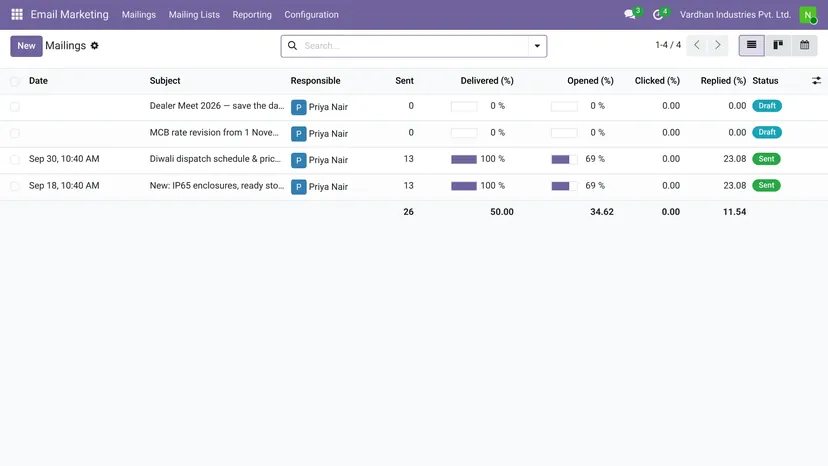Click the average opened value 34.62
The height and width of the screenshot is (466, 828).
pos(602,212)
